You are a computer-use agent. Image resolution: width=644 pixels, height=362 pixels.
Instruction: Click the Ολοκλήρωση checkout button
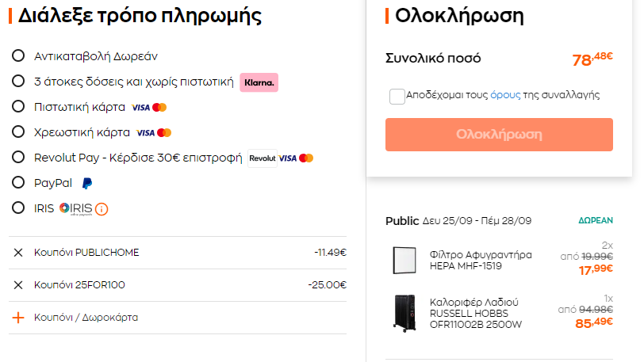click(x=499, y=135)
